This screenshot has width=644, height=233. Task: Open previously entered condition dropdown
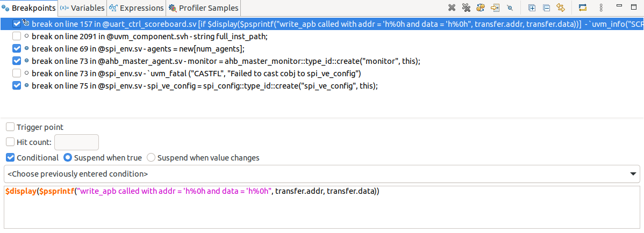click(x=321, y=174)
